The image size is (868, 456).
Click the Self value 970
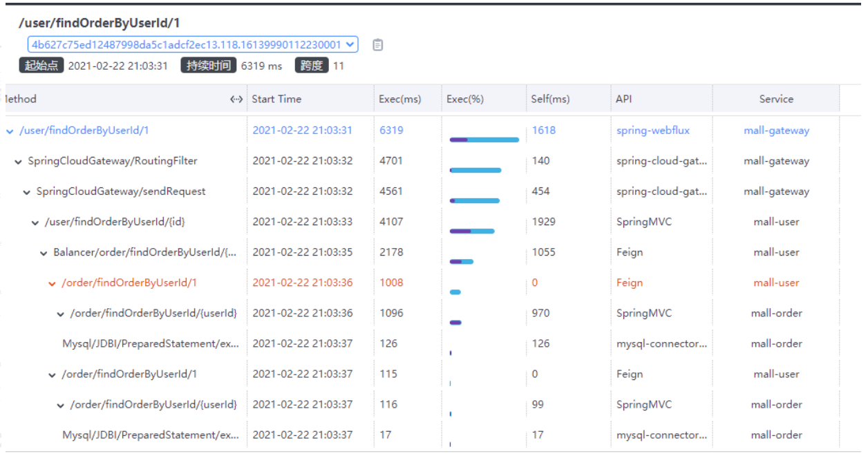point(541,313)
